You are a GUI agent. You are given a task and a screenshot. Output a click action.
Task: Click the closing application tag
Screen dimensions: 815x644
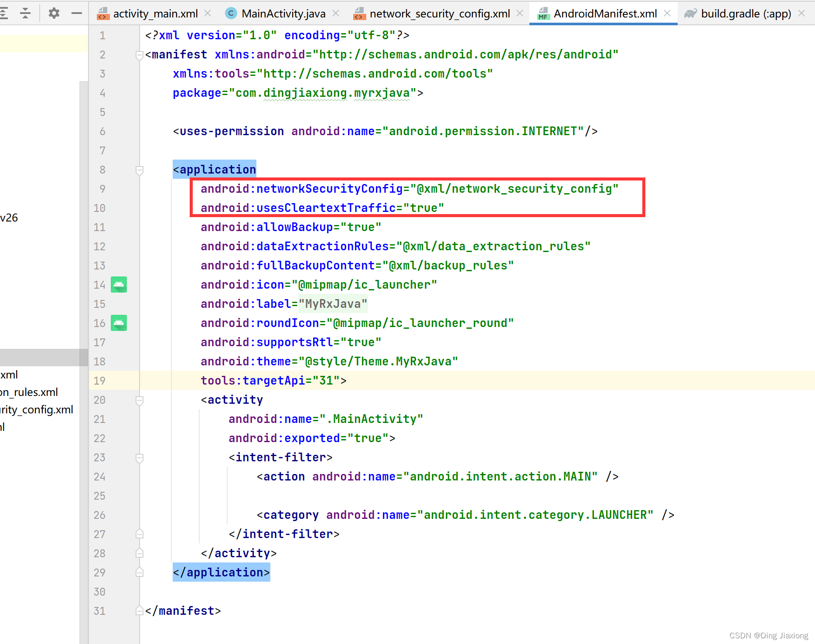pyautogui.click(x=221, y=572)
